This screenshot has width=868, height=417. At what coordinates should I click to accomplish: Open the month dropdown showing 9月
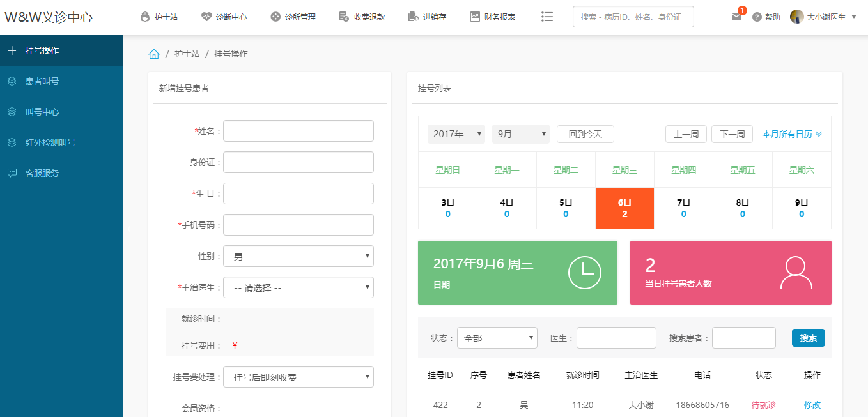(521, 134)
